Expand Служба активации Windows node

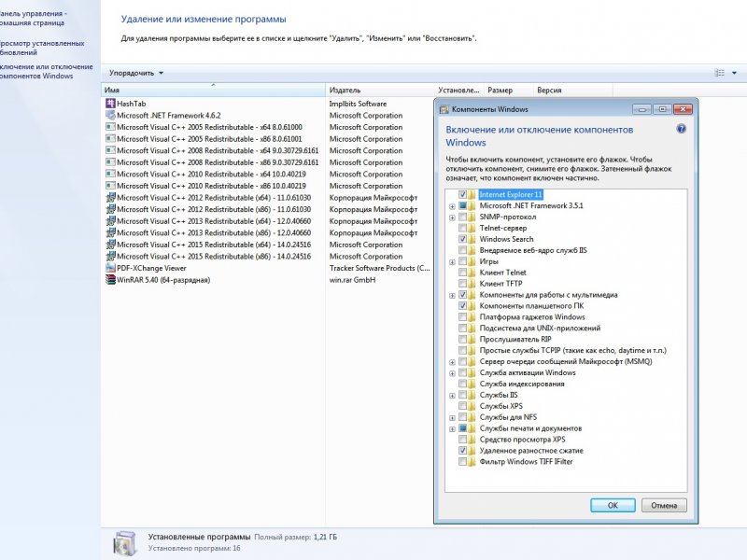(x=452, y=373)
